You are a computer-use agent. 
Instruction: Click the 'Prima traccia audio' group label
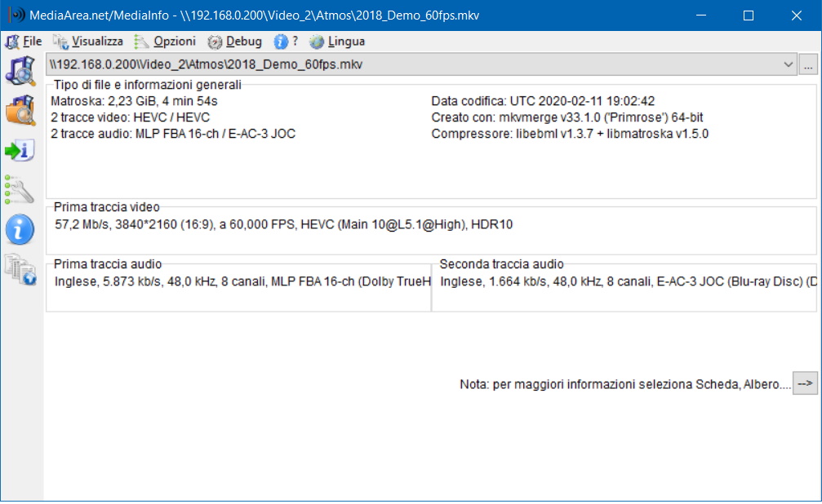click(x=108, y=264)
